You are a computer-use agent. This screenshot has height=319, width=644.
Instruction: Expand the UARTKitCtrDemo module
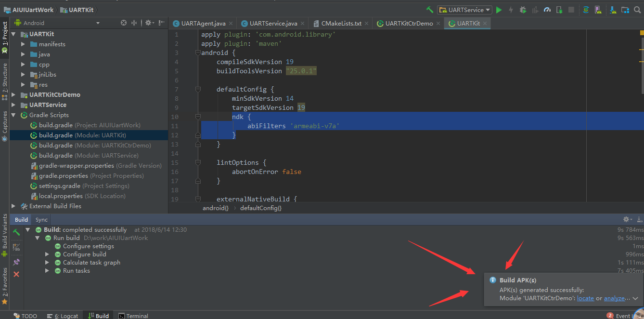[x=13, y=95]
